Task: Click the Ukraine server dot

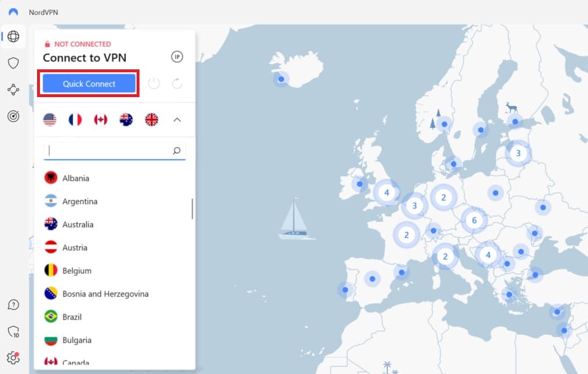Action: (543, 207)
